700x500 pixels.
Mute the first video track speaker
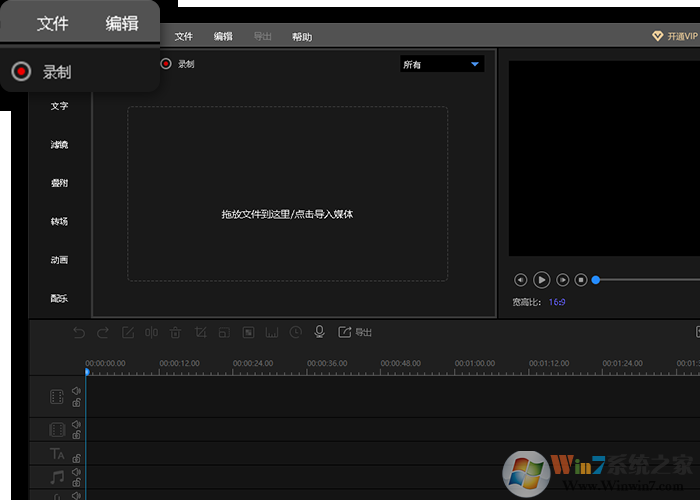[76, 392]
